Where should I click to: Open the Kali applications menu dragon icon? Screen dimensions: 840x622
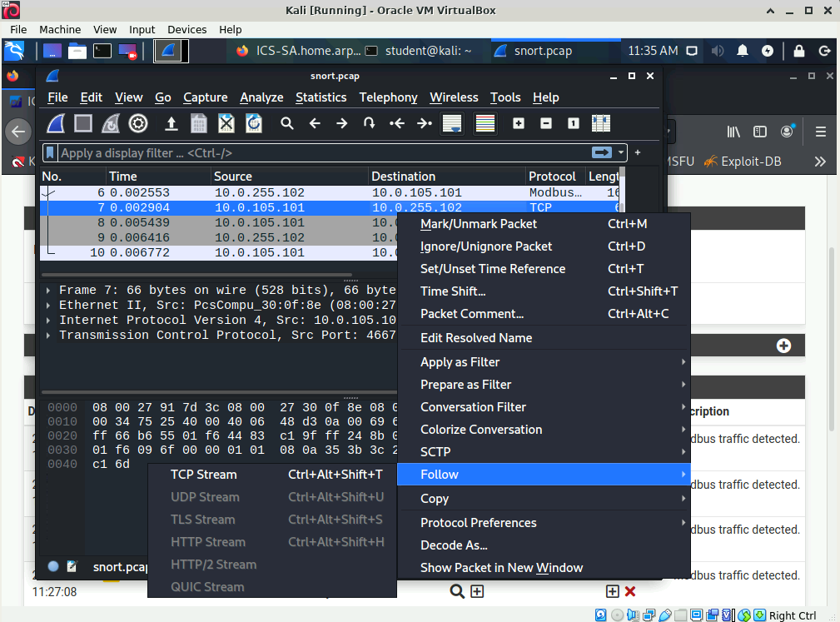[14, 51]
